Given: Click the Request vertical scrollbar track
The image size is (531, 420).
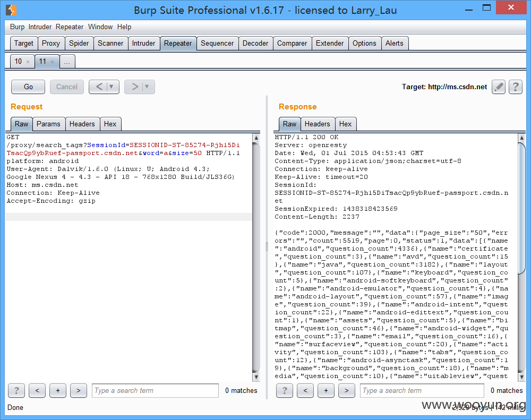Looking at the screenshot, I should pos(256,258).
